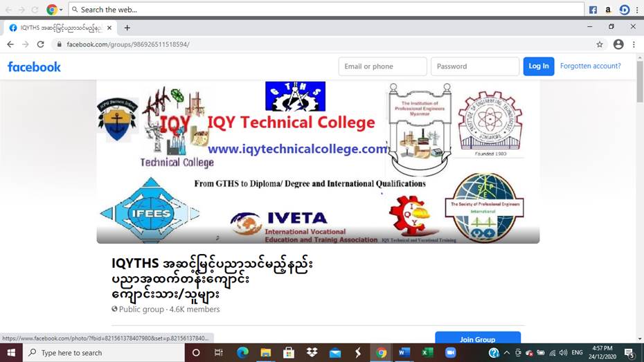This screenshot has width=644, height=362.
Task: Switch to Google Chrome on the taskbar
Action: tap(381, 352)
